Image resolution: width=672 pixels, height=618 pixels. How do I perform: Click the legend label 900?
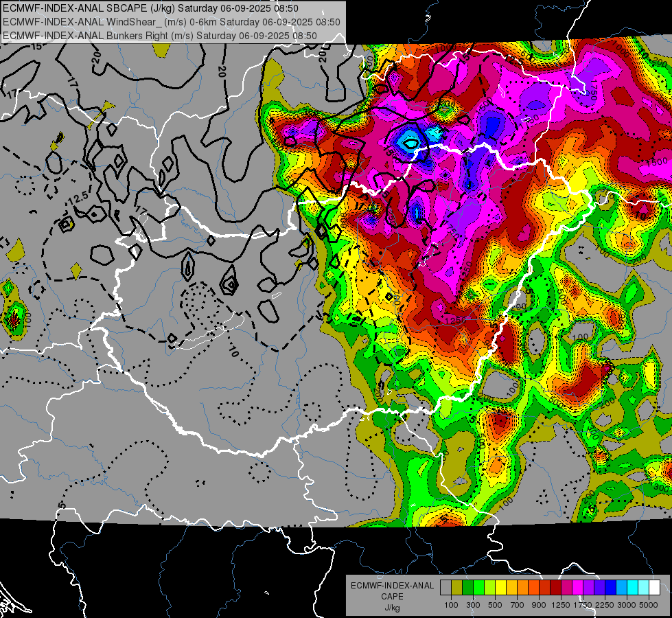point(539,605)
